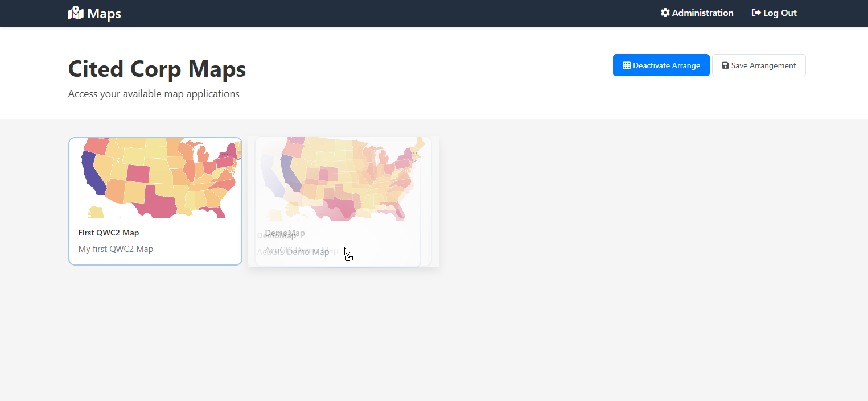Click the First QWC2 Map card title

pyautogui.click(x=109, y=233)
